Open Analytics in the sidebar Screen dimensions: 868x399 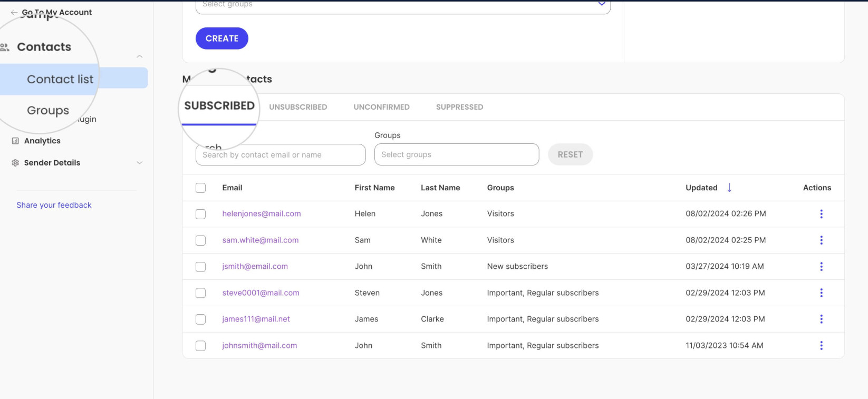coord(42,141)
